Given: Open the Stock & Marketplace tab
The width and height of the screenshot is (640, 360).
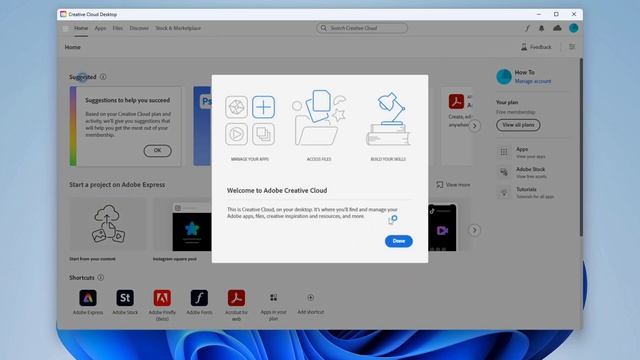Looking at the screenshot, I should pos(178,28).
